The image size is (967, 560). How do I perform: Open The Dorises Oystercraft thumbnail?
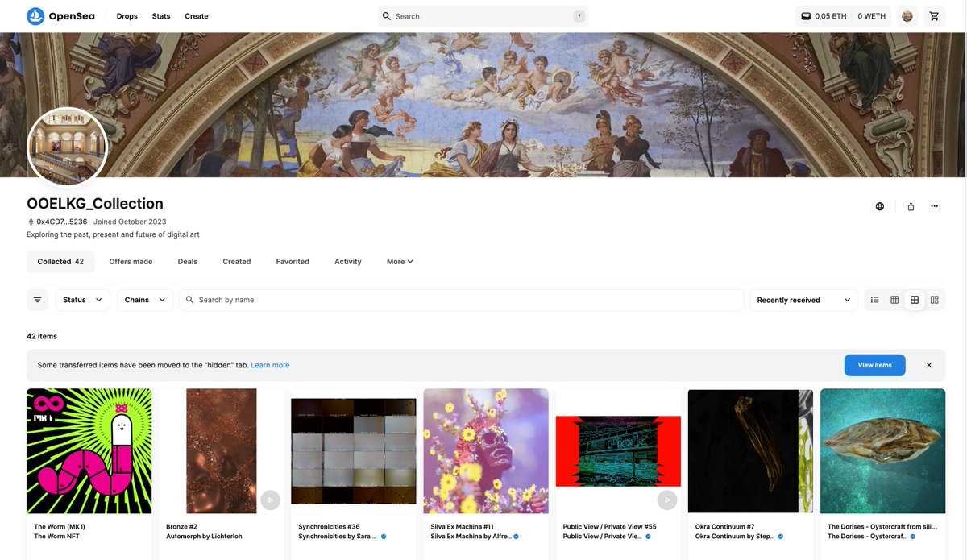(x=883, y=451)
